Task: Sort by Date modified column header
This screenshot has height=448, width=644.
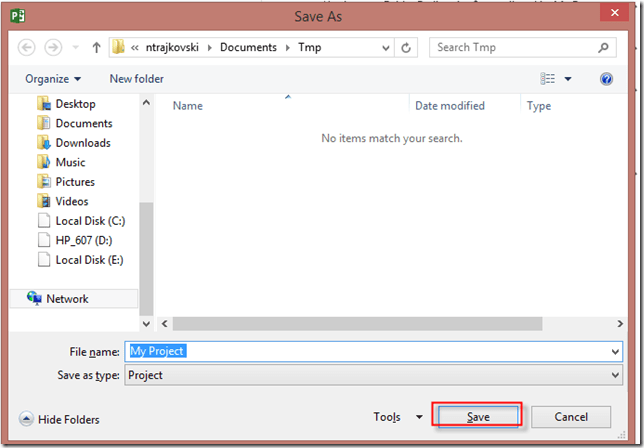Action: tap(450, 106)
